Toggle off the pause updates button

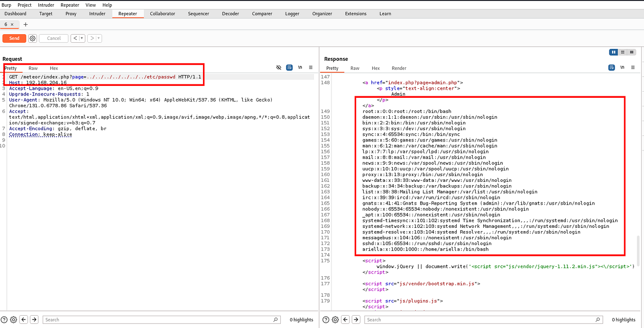(x=614, y=52)
